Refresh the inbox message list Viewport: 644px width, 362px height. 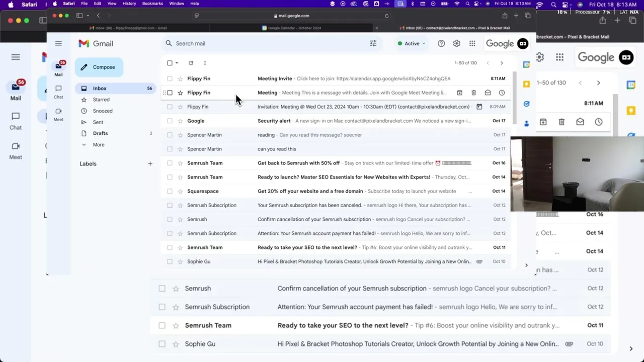pyautogui.click(x=191, y=63)
